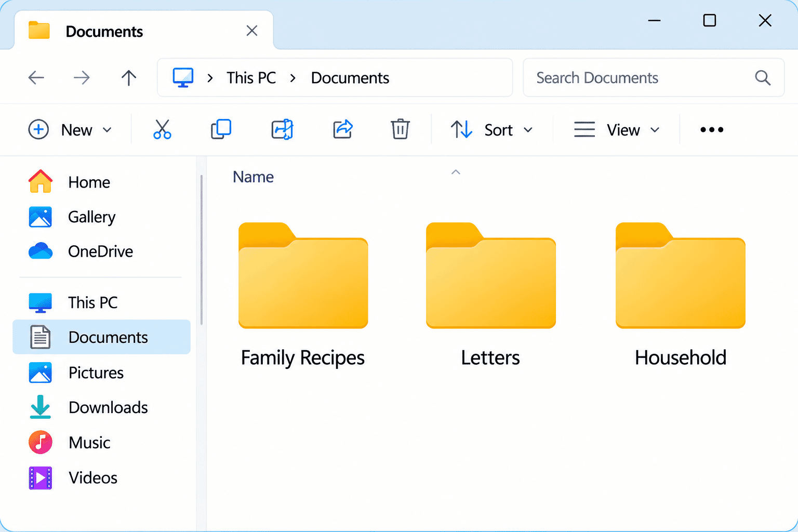Screen dimensions: 798x532
Task: Open Pictures in the sidebar
Action: pyautogui.click(x=101, y=373)
